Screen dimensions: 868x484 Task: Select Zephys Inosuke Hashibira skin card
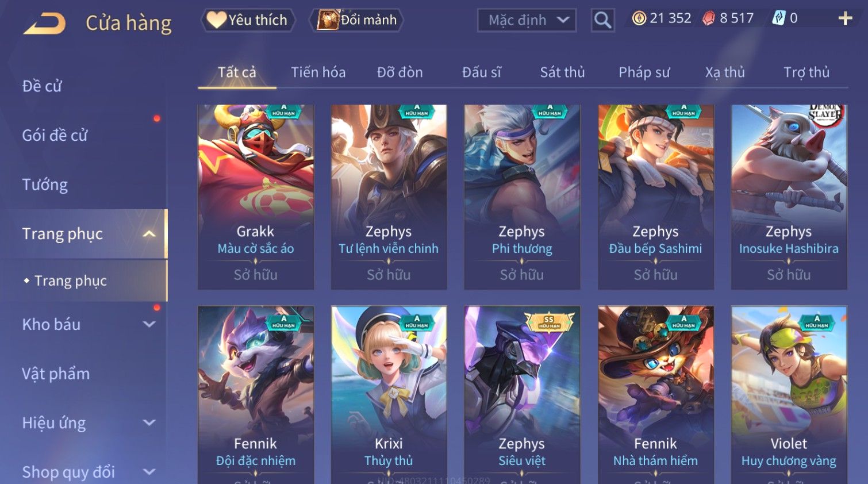789,197
